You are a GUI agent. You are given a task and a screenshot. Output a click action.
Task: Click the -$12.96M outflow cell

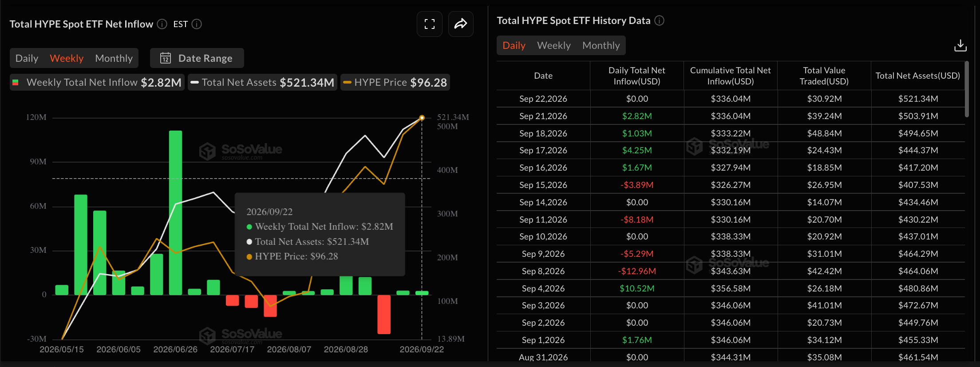tap(637, 271)
